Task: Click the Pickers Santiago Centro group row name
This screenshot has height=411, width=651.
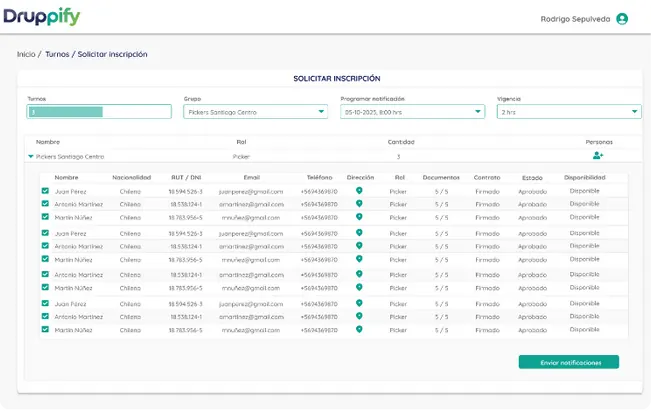Action: [x=70, y=157]
